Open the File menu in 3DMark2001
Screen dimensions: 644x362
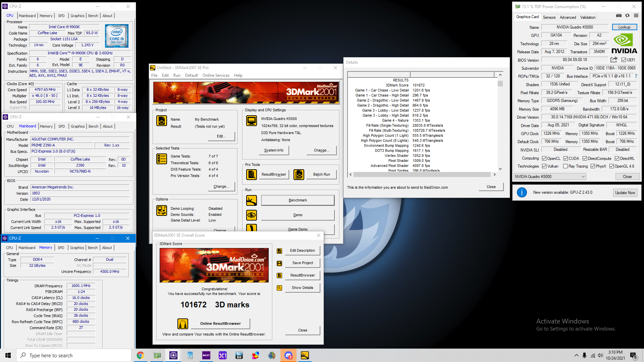(154, 75)
